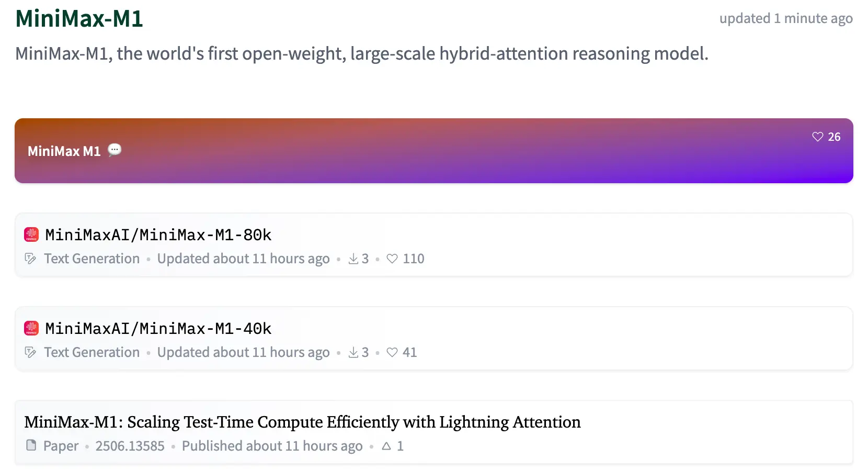Click the heart icon showing 41 likes
Screen dimensions: 868x470
(x=392, y=352)
